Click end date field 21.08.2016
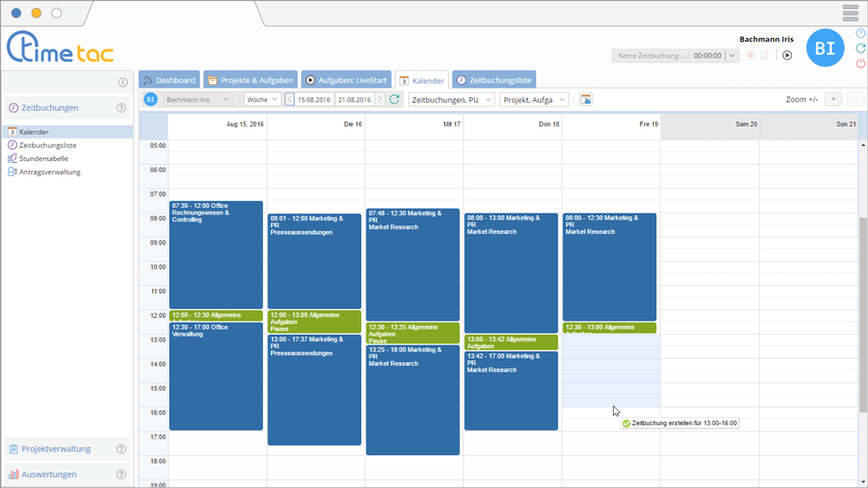The image size is (868, 488). tap(354, 99)
